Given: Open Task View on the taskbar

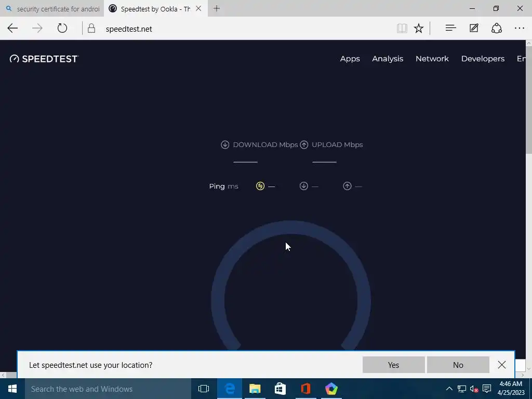Looking at the screenshot, I should (x=204, y=389).
